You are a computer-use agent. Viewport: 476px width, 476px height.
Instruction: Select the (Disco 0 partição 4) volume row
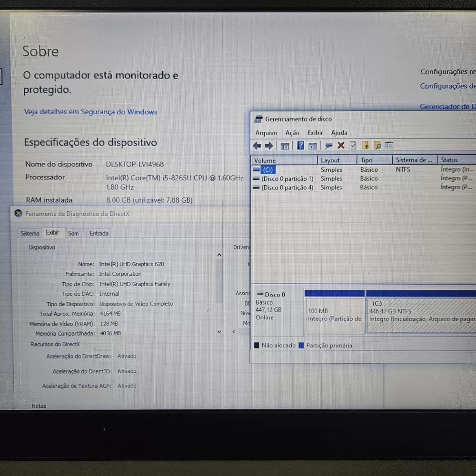(x=364, y=187)
